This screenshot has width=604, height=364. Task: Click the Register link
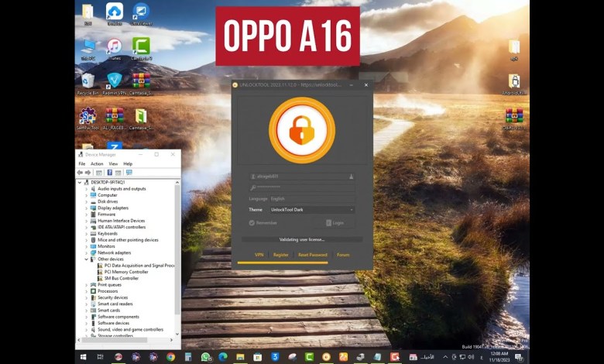pyautogui.click(x=280, y=255)
